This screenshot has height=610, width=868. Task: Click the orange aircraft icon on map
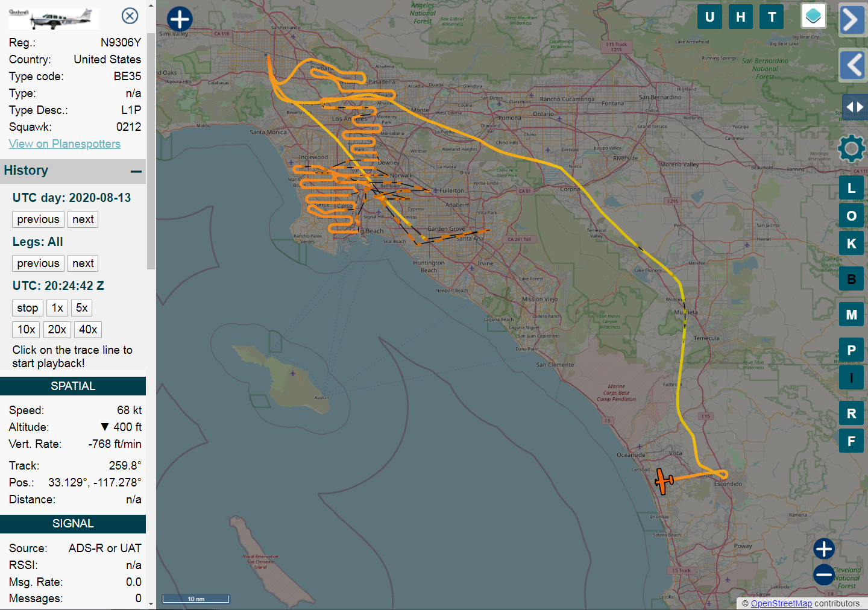pos(664,481)
